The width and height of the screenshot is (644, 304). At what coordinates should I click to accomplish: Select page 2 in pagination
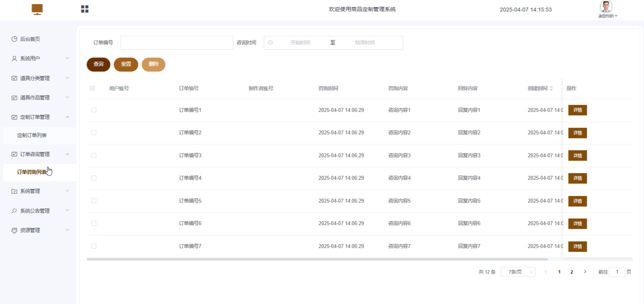[572, 272]
